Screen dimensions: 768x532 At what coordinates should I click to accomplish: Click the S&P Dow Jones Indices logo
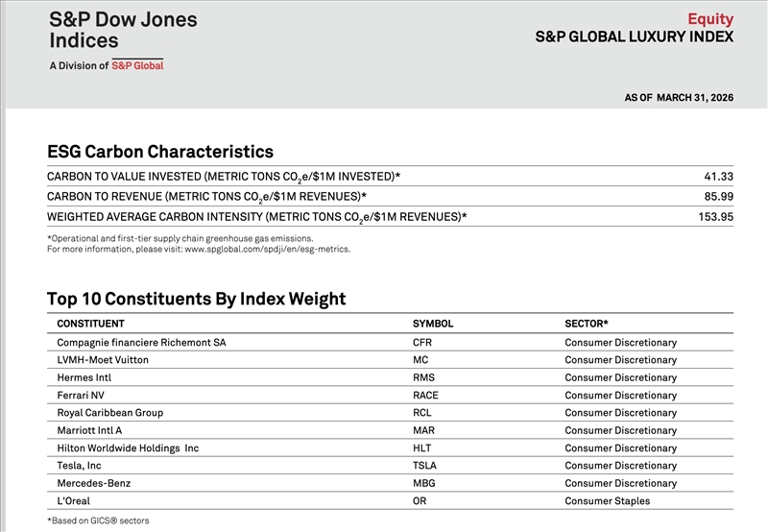click(x=123, y=30)
